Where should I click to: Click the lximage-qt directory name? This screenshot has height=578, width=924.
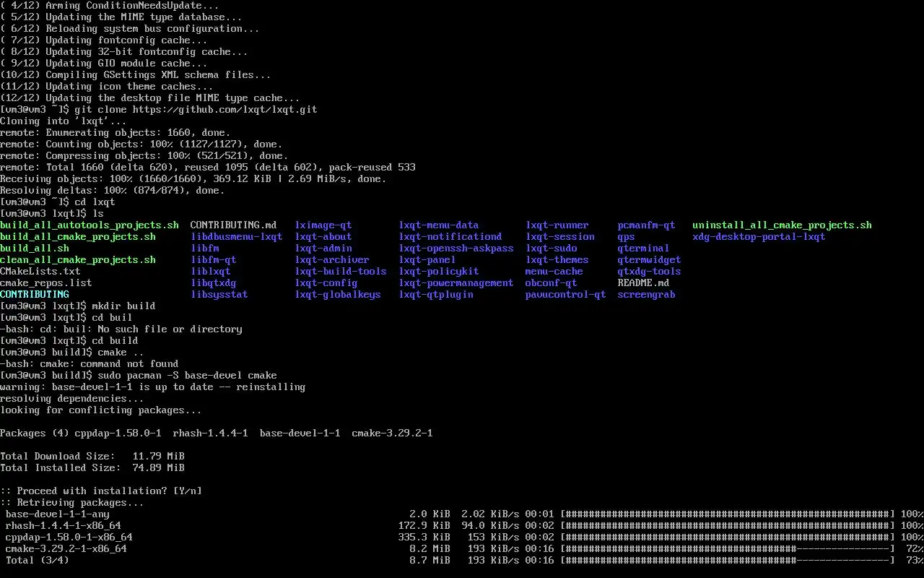[323, 225]
